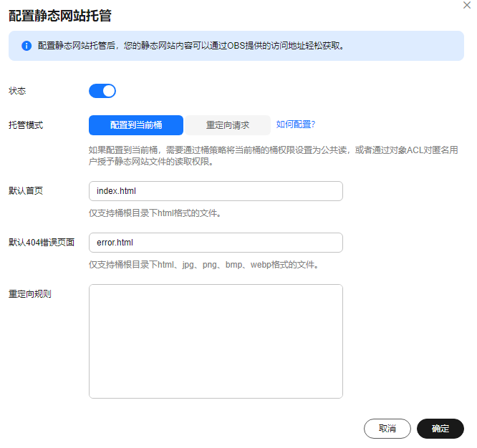
Task: Toggle the 状态 status switch off
Action: click(x=102, y=91)
